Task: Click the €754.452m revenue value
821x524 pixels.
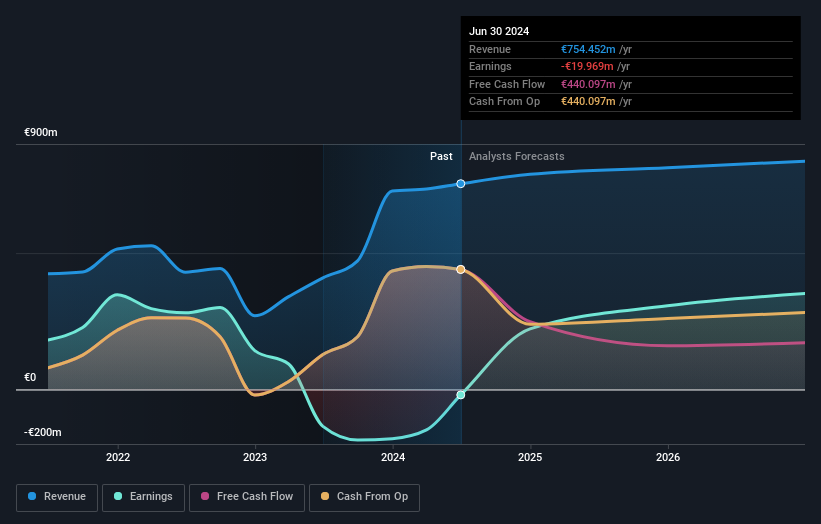Action: pos(588,49)
